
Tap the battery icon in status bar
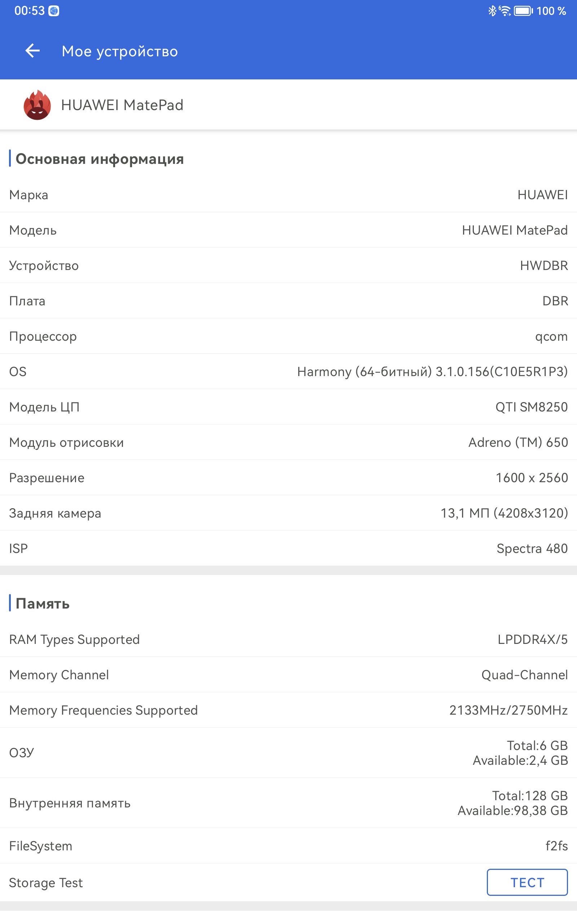tap(523, 11)
